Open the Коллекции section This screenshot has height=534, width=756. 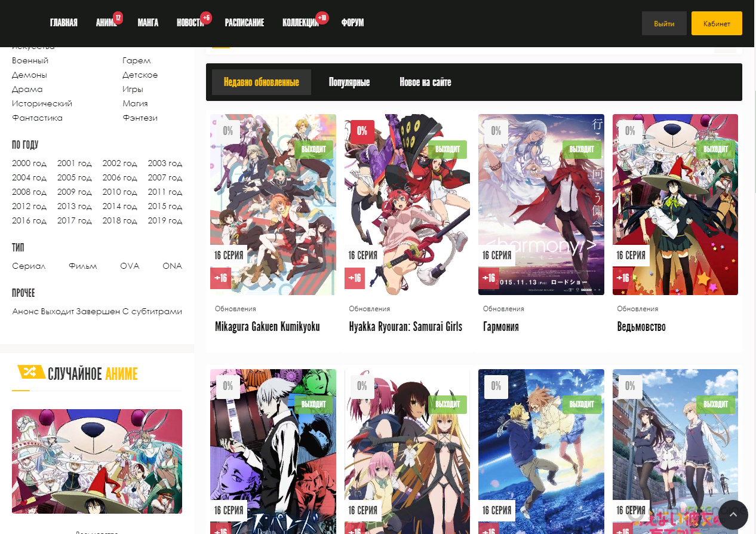[301, 23]
